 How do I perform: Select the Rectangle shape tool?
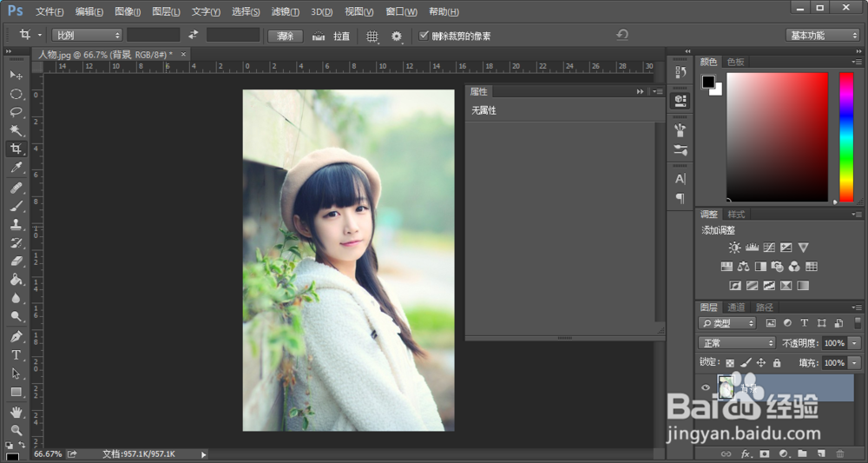(16, 392)
